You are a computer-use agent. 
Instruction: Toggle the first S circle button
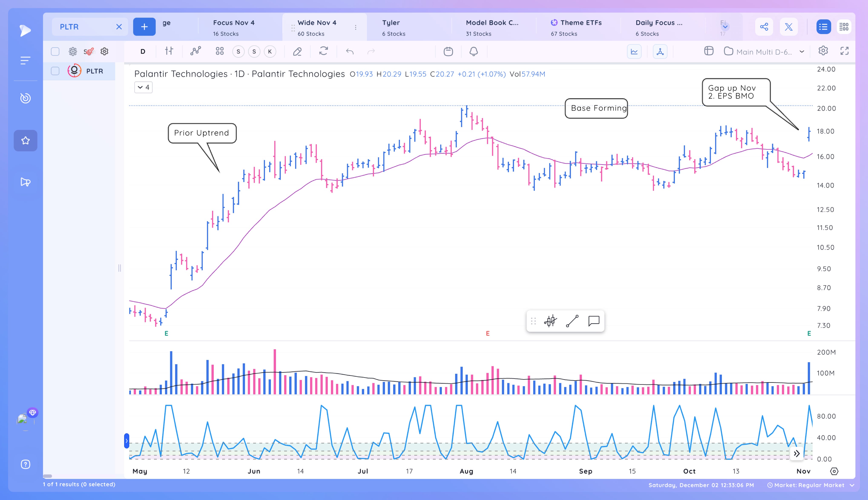point(239,52)
